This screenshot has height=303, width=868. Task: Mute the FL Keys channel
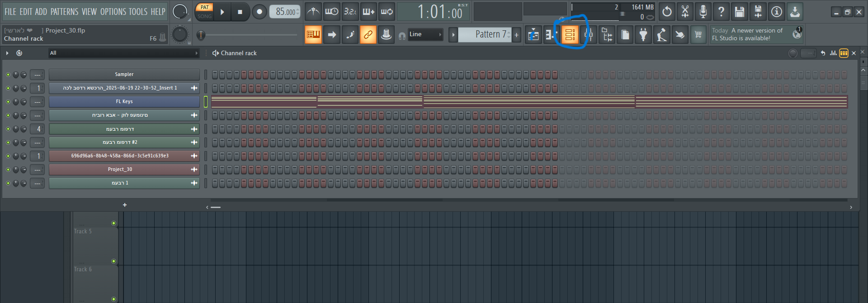pos(8,102)
